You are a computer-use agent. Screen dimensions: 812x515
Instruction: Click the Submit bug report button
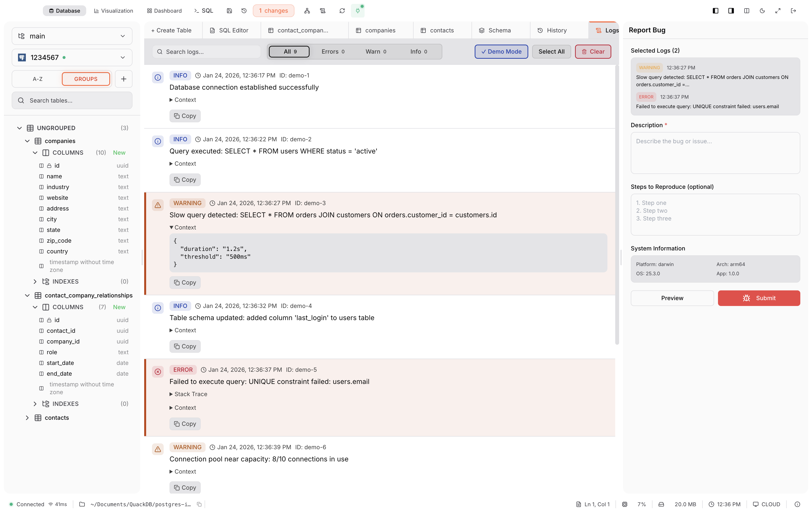tap(759, 298)
